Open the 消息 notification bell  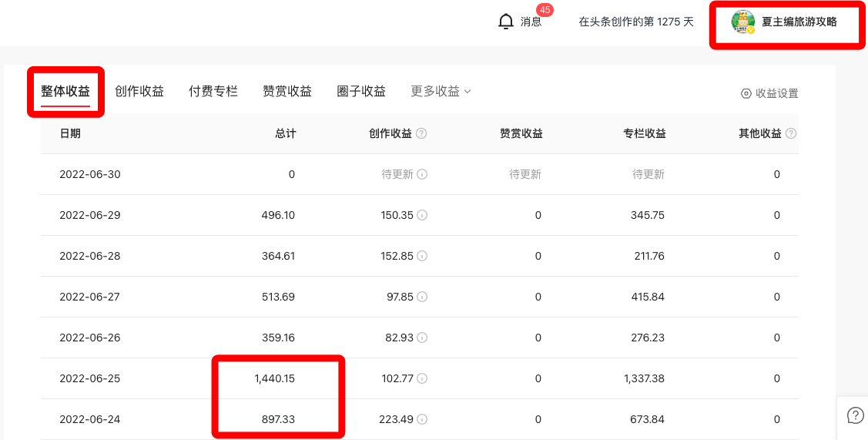(x=505, y=22)
